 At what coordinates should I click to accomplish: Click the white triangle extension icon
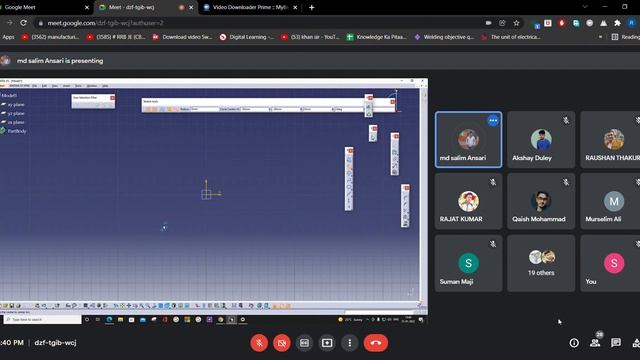click(603, 23)
